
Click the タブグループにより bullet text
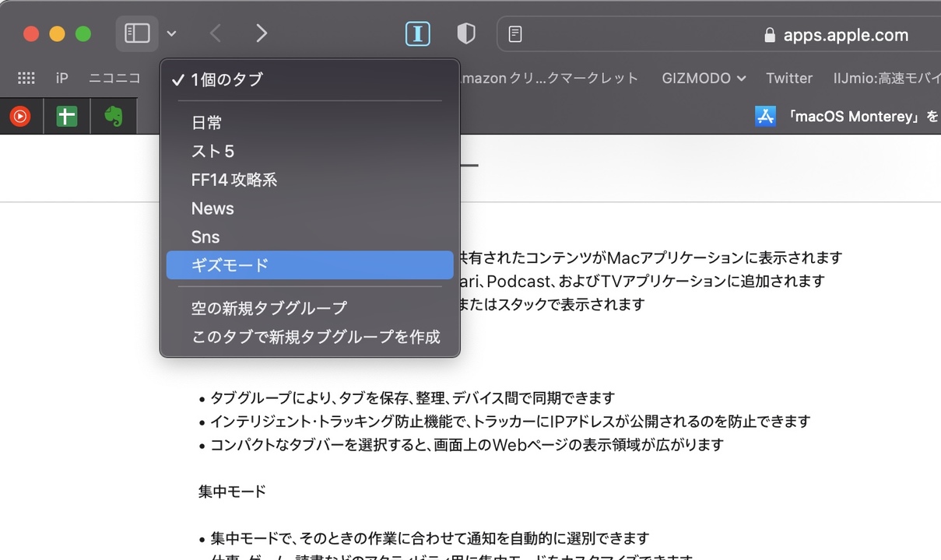[413, 398]
